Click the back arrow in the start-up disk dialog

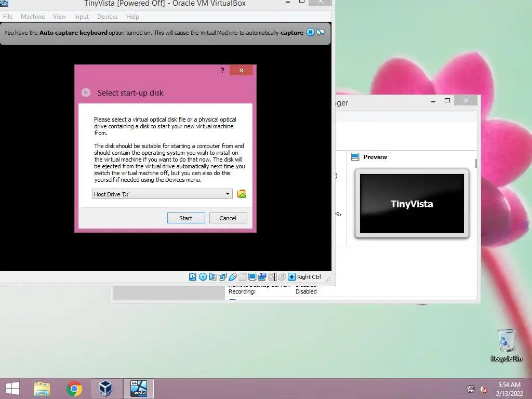(x=86, y=92)
